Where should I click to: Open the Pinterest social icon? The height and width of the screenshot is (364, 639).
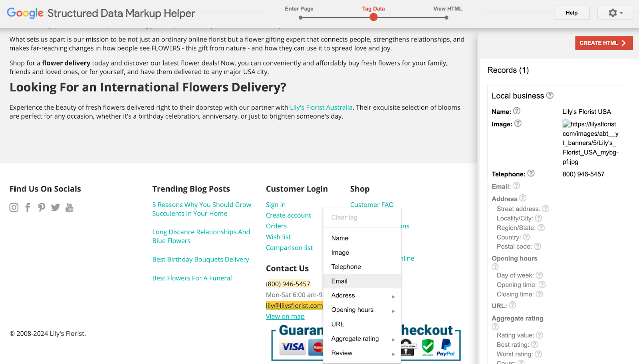42,208
